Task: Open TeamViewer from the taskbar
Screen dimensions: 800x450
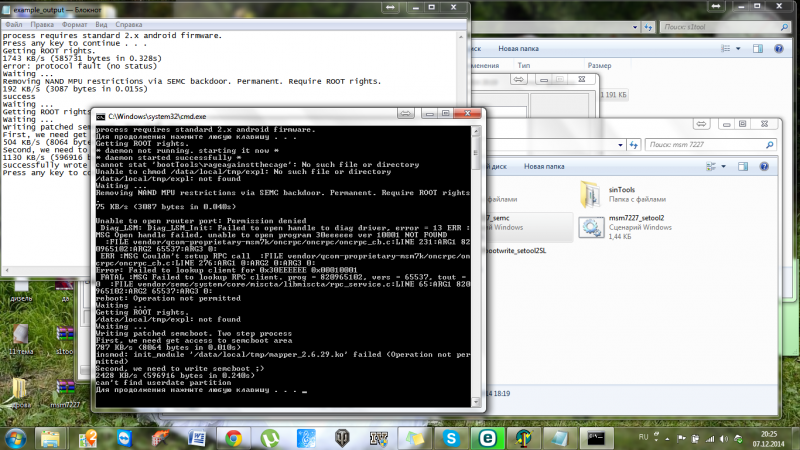Action: click(x=123, y=437)
